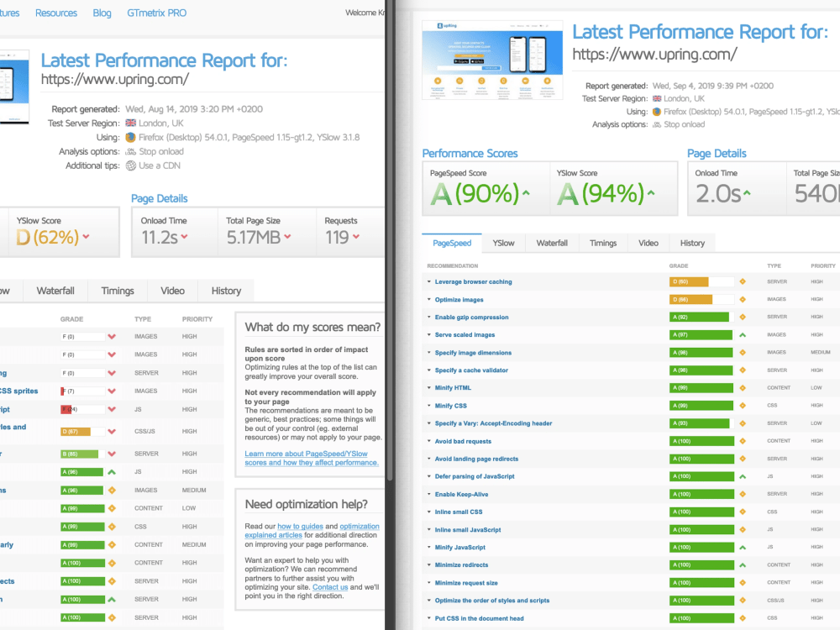Open Video tab in right report
The image size is (840, 630).
[x=648, y=244]
